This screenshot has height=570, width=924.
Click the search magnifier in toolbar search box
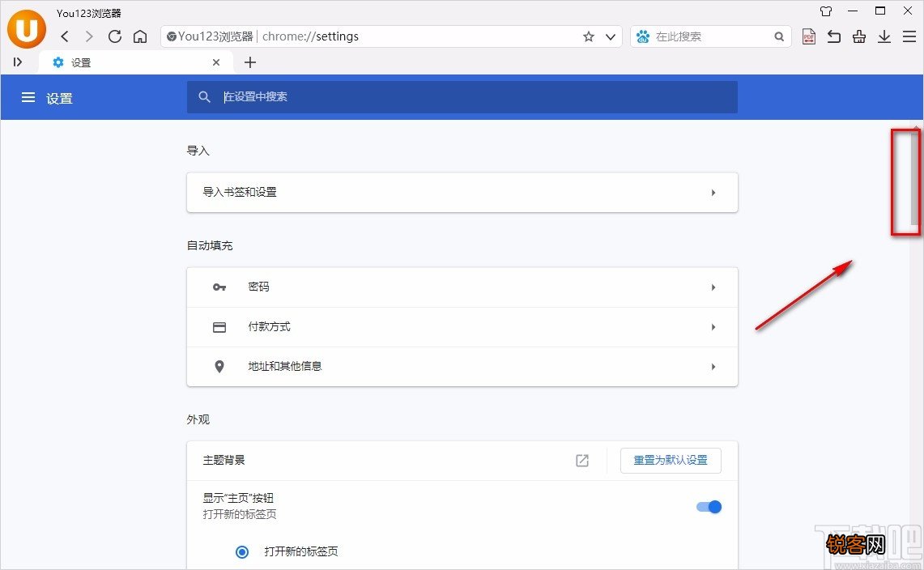[779, 36]
